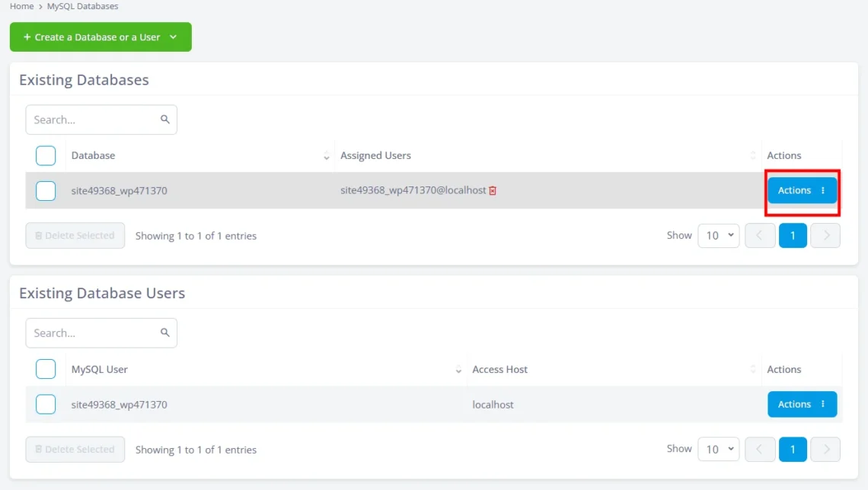Open Actions menu for the database row

pos(802,191)
